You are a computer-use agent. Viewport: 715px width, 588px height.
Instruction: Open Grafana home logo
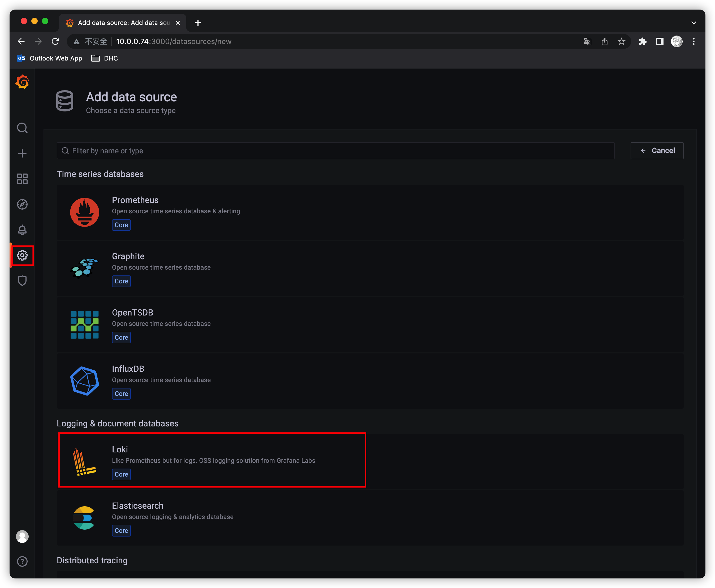(22, 82)
